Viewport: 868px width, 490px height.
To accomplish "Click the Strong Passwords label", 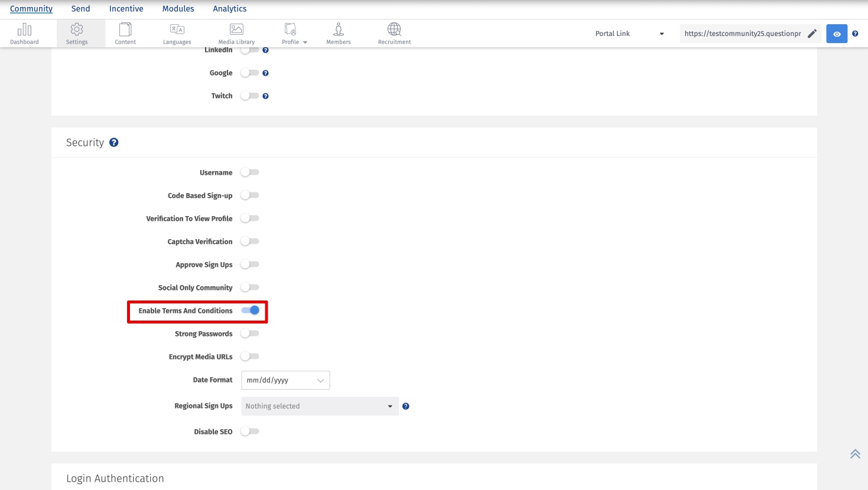I will (204, 334).
